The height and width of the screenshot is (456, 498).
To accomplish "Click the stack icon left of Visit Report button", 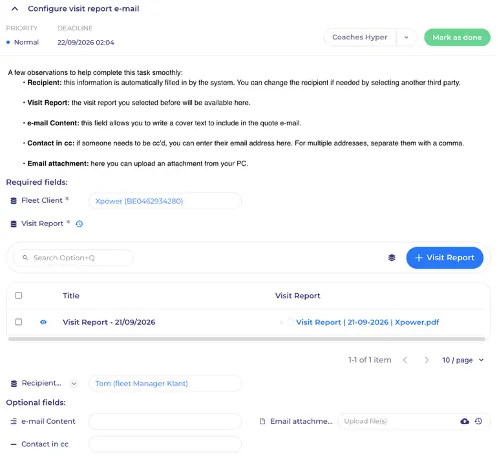I will tap(392, 258).
